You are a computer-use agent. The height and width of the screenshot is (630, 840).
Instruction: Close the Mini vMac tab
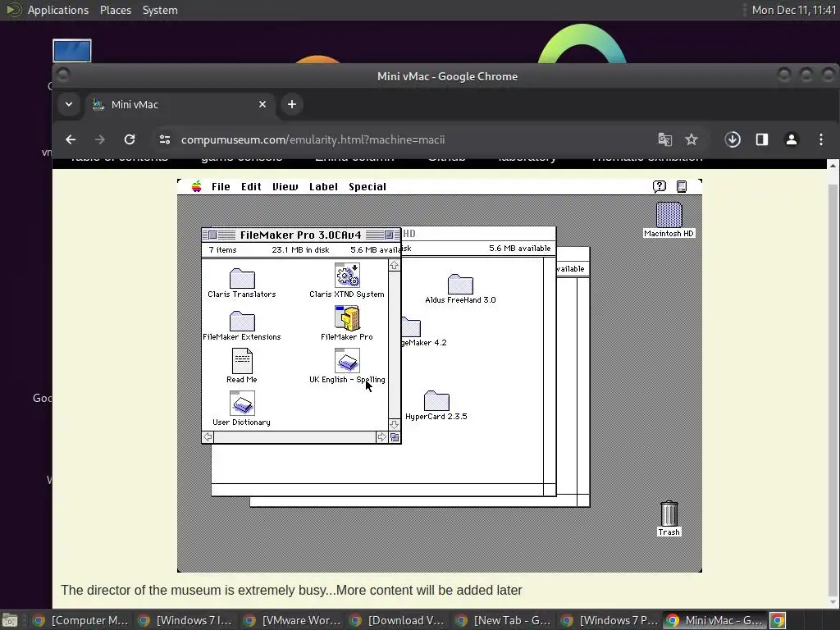coord(262,104)
